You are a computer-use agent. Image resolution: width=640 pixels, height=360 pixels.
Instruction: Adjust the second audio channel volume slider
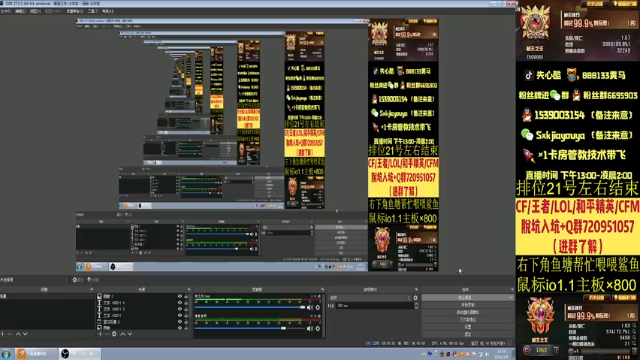point(250,328)
